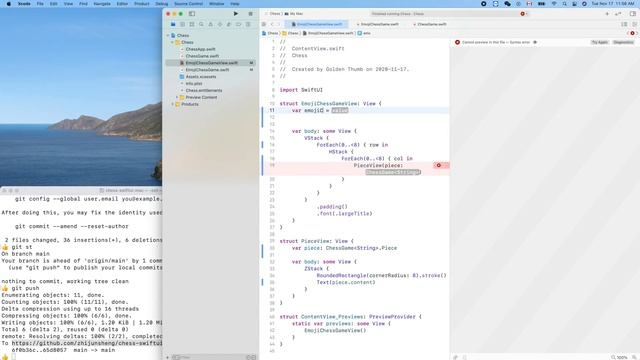Open the Project navigator folder icon

[x=173, y=24]
